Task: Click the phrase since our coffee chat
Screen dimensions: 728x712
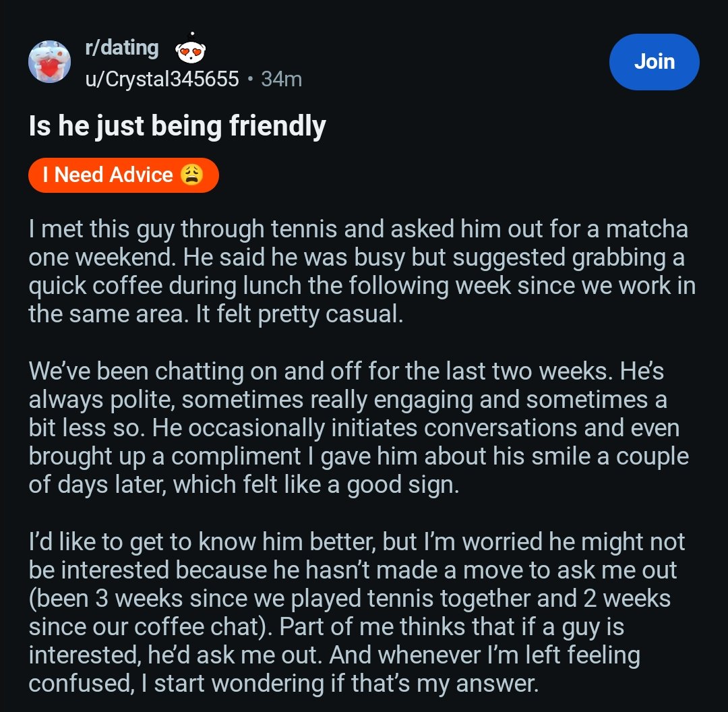Action: coord(150,627)
